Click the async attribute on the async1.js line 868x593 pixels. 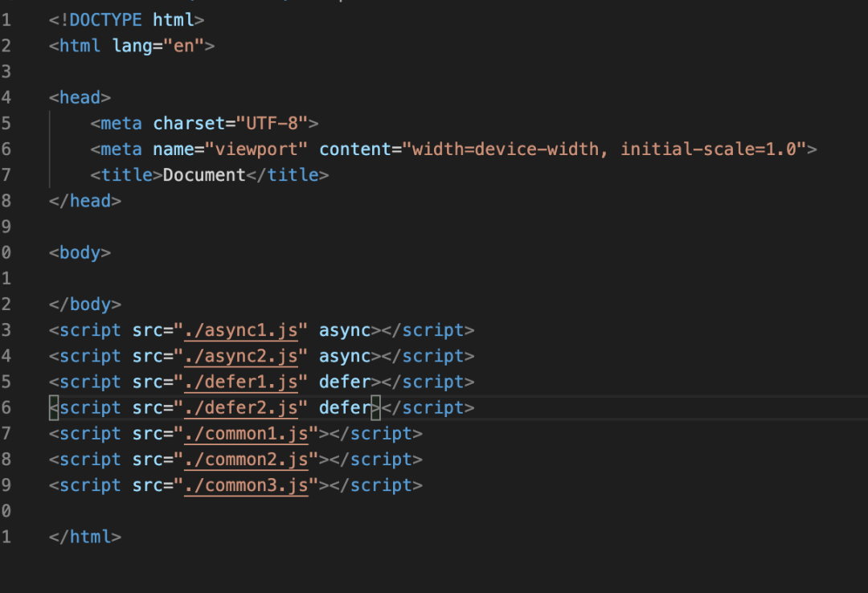(x=345, y=330)
